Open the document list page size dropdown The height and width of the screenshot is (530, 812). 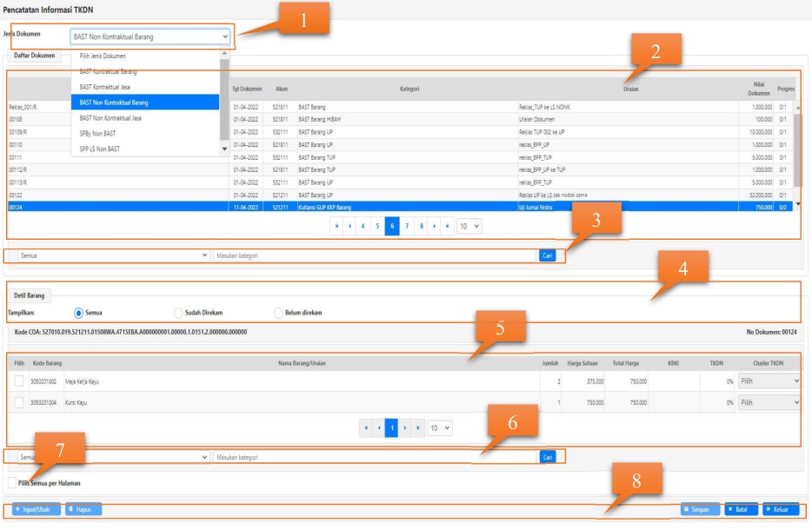[469, 226]
